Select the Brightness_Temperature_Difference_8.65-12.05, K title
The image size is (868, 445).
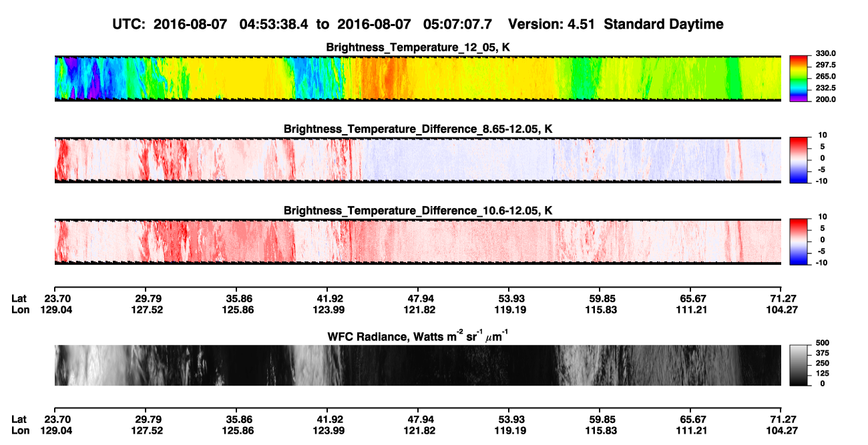(418, 129)
